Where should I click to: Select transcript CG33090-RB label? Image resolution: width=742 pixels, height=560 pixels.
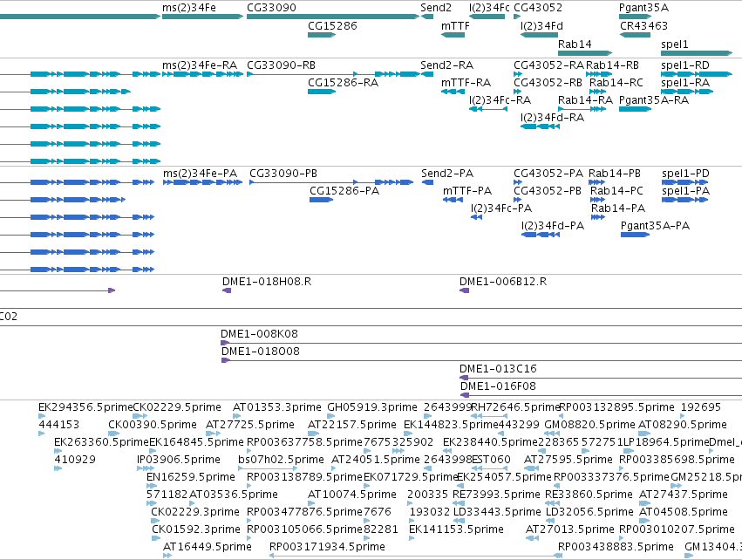[281, 65]
